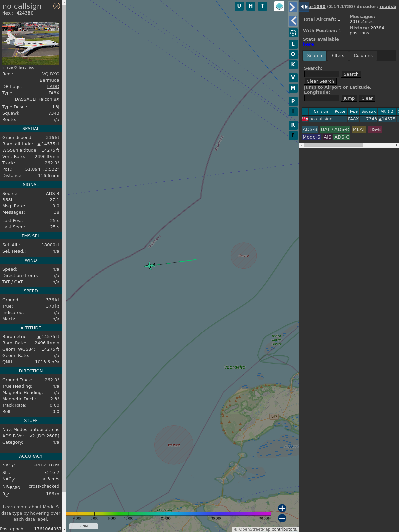
Task: Open the Search tab
Action: (314, 56)
